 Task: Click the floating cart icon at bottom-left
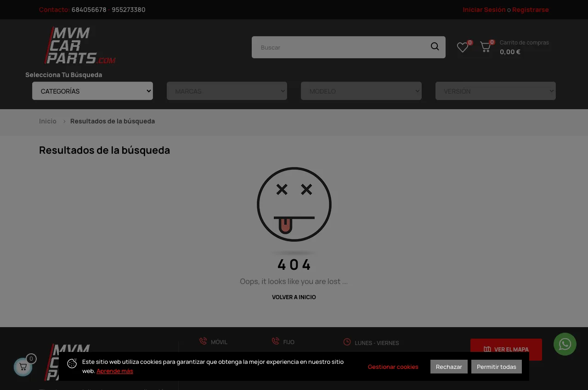point(23,367)
